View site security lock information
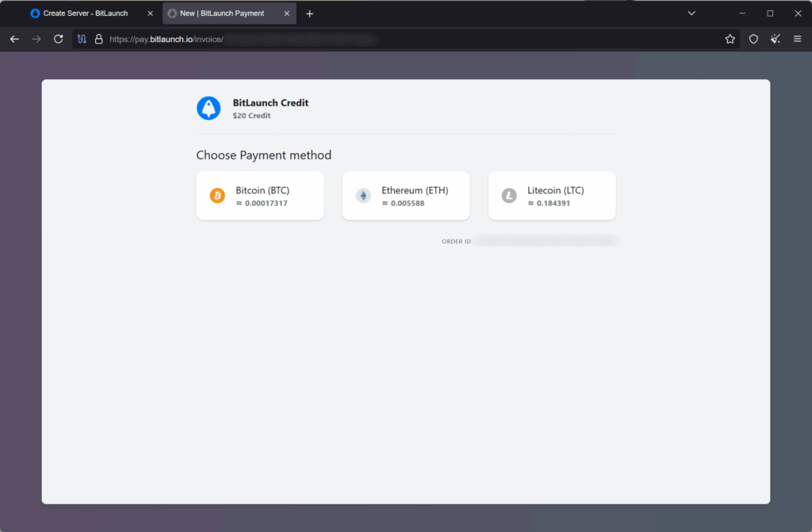The height and width of the screenshot is (532, 812). [98, 39]
